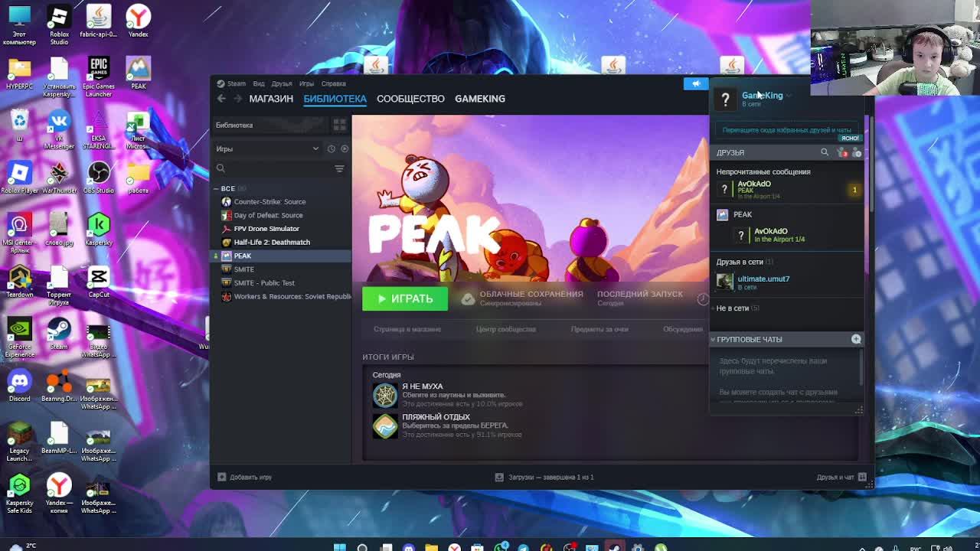Click Друзья и чат button
This screenshot has height=551, width=980.
pos(841,478)
